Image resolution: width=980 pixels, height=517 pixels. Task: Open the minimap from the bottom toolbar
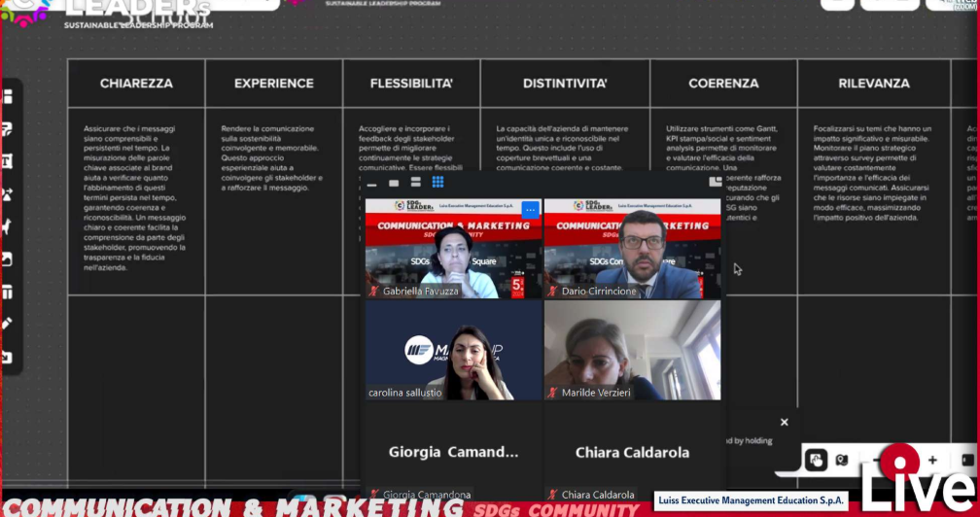point(842,460)
